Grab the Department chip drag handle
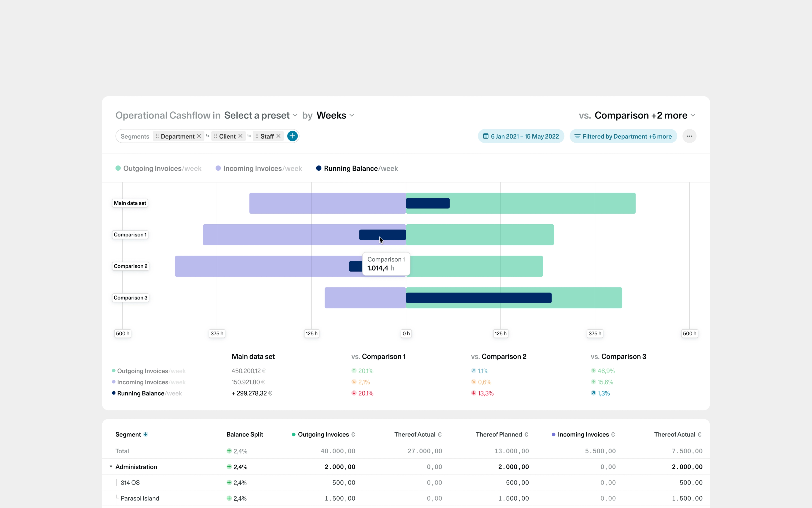This screenshot has width=812, height=508. pos(157,136)
